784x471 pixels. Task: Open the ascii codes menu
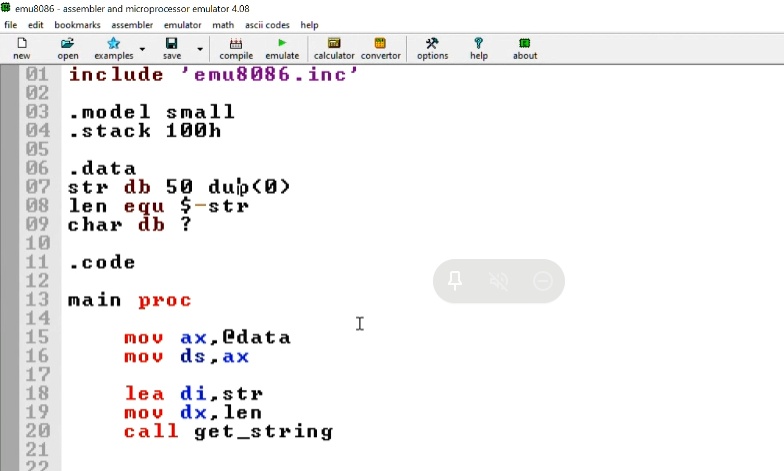[x=267, y=24]
